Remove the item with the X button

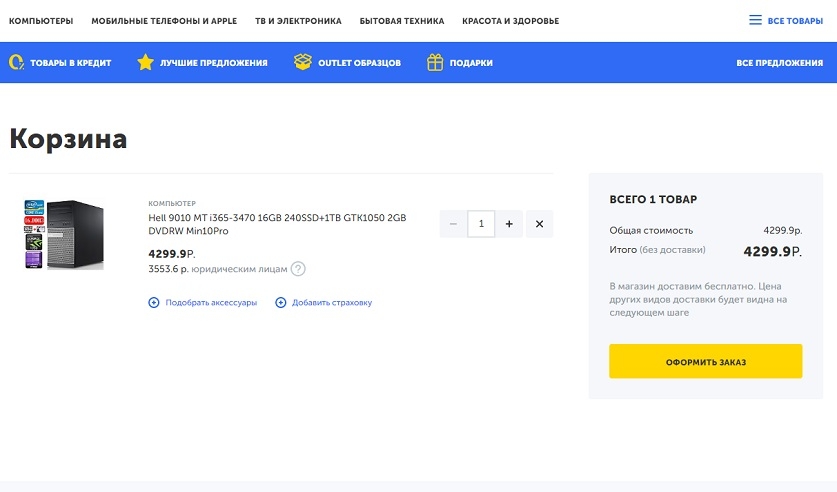pos(539,224)
